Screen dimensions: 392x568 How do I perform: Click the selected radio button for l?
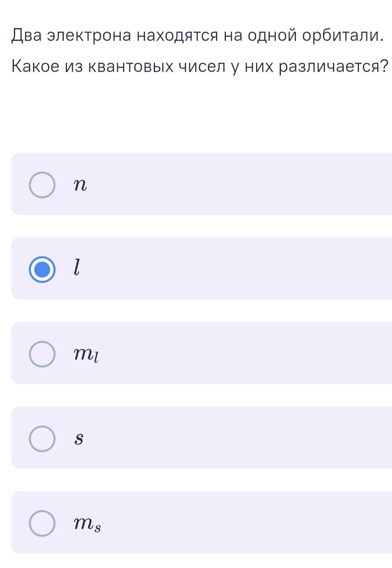tap(42, 270)
